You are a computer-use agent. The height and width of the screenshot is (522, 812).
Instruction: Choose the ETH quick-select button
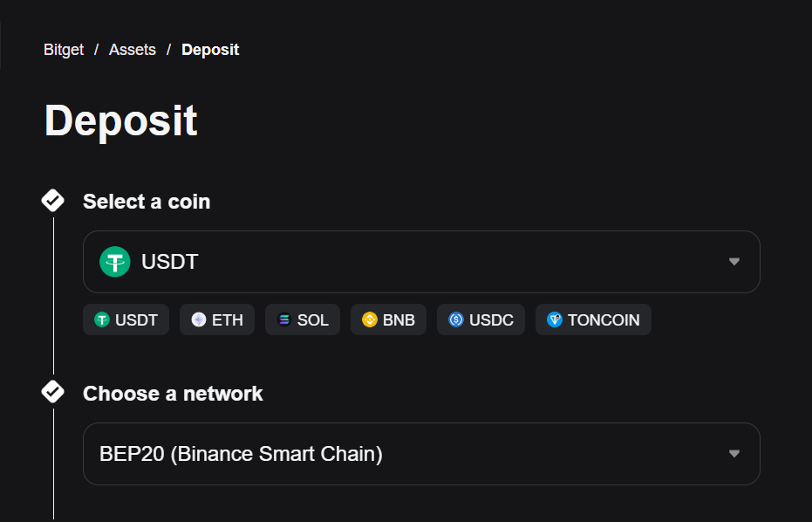217,319
